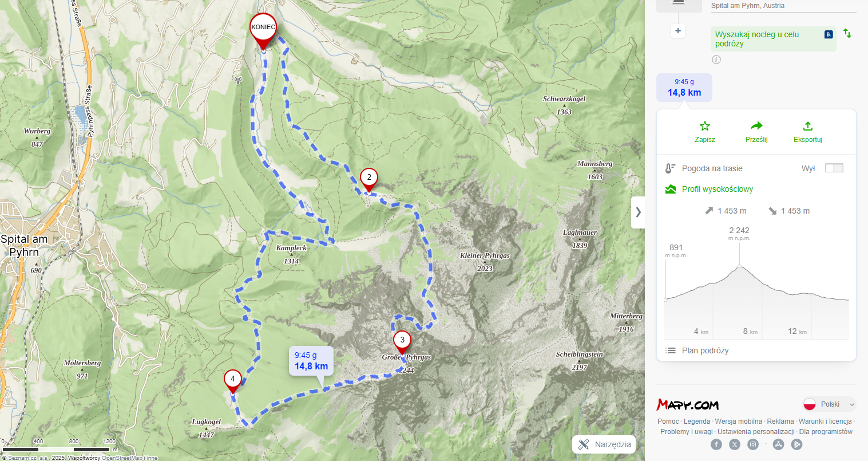Open the Narzędzia tools button
The height and width of the screenshot is (461, 868).
click(x=604, y=444)
